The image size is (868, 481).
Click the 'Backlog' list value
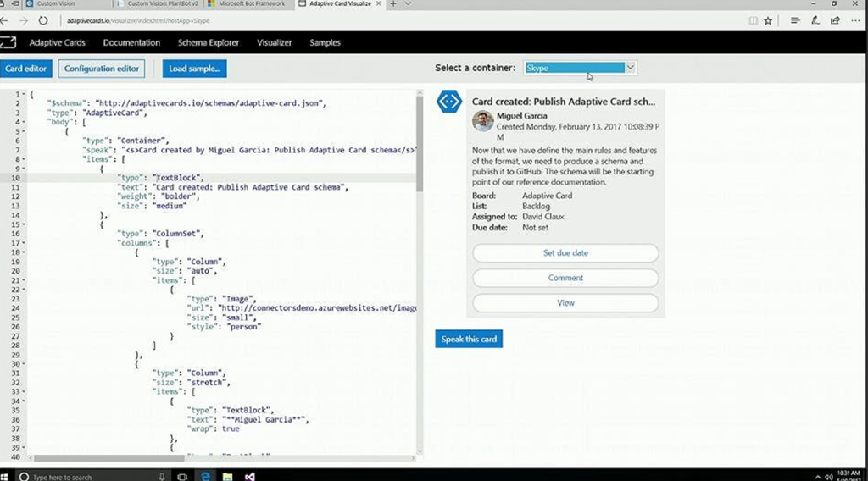[536, 207]
